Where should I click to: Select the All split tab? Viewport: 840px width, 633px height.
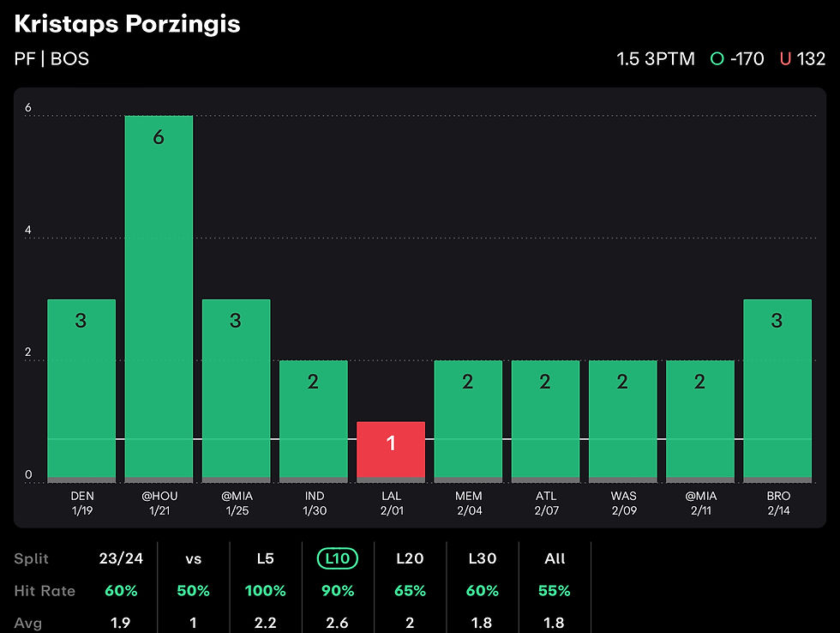click(x=555, y=559)
